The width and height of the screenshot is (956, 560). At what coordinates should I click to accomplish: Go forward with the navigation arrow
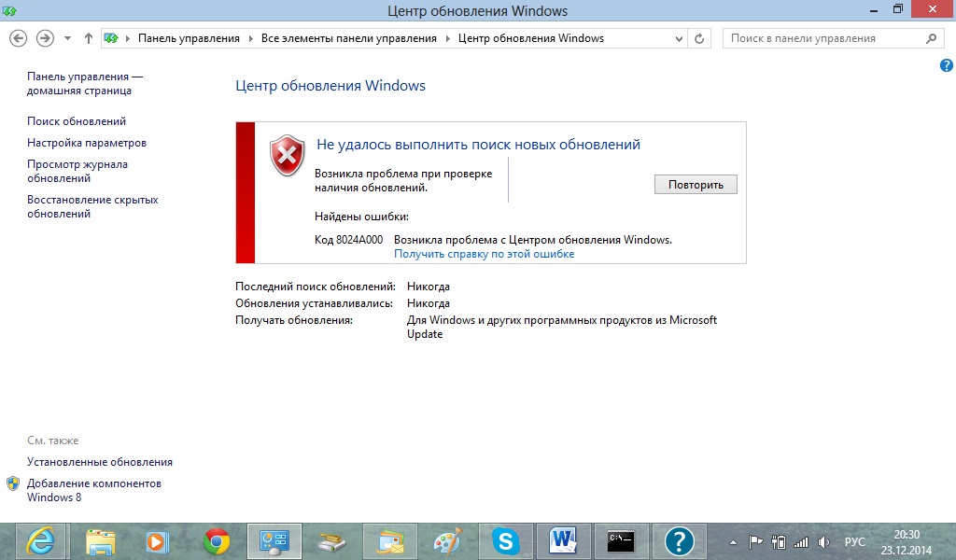pyautogui.click(x=45, y=38)
